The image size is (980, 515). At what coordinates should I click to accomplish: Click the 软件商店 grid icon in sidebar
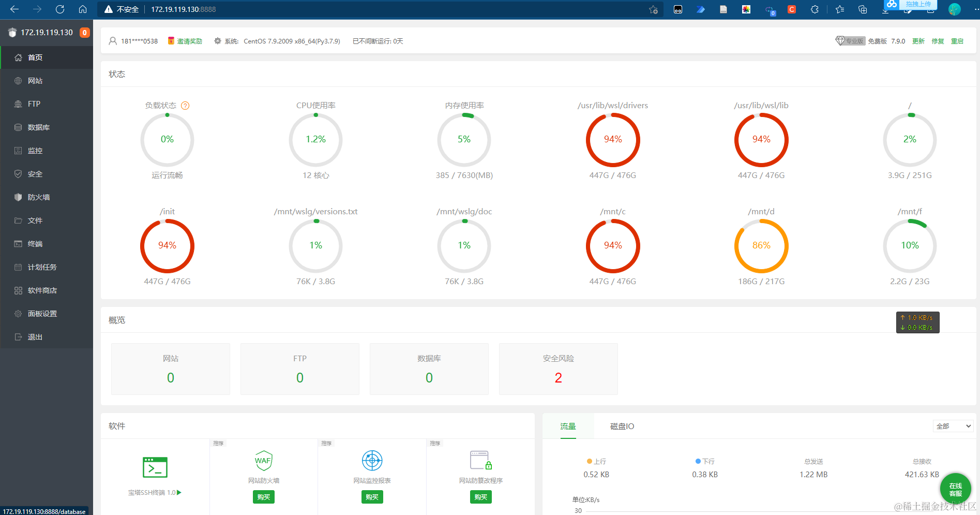(x=18, y=290)
